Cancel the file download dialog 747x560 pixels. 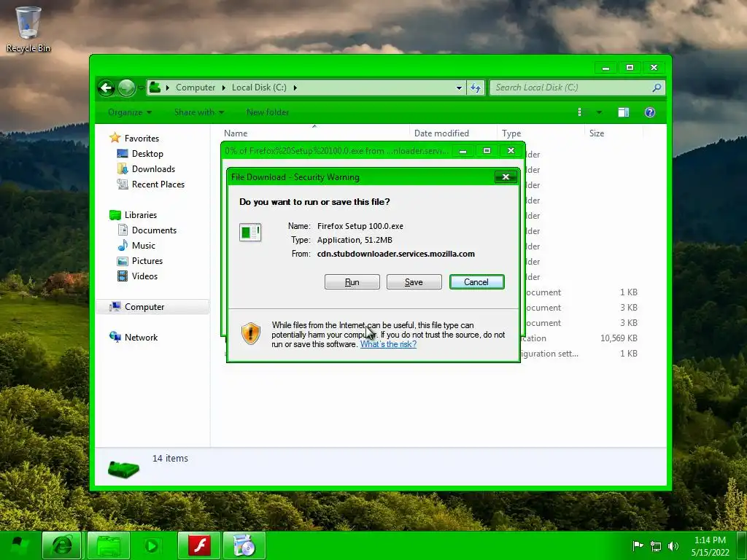tap(476, 282)
